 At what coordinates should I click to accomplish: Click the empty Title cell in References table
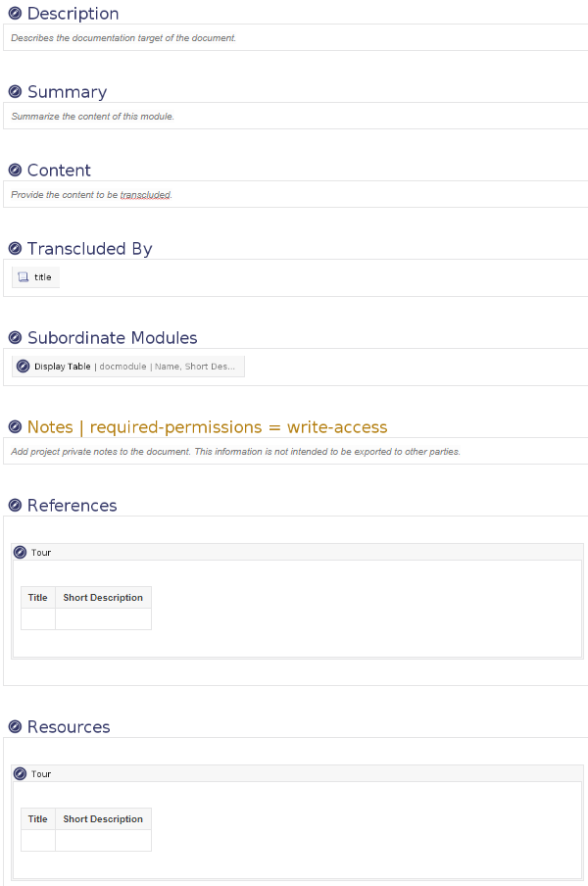pos(38,618)
